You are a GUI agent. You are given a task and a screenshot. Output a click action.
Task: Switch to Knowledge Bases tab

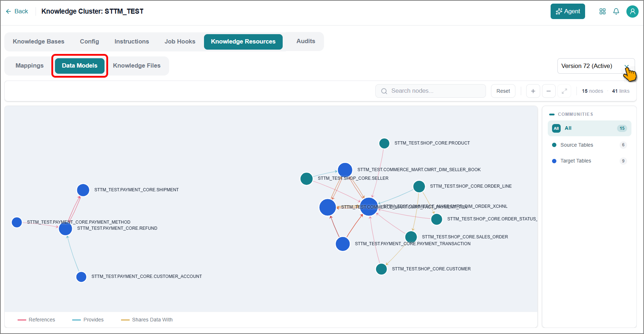pos(38,42)
